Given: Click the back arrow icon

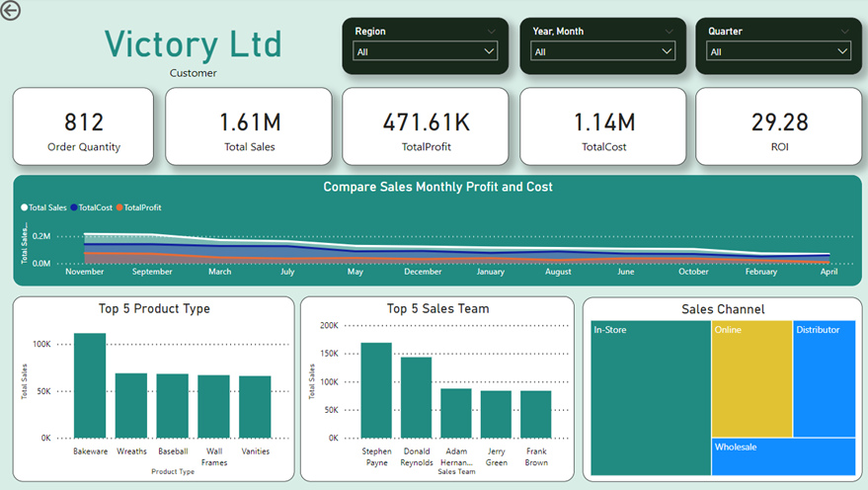Looking at the screenshot, I should (x=12, y=11).
